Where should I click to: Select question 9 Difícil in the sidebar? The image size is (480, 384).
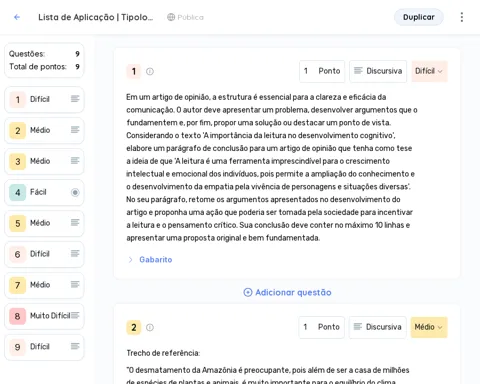(x=44, y=347)
